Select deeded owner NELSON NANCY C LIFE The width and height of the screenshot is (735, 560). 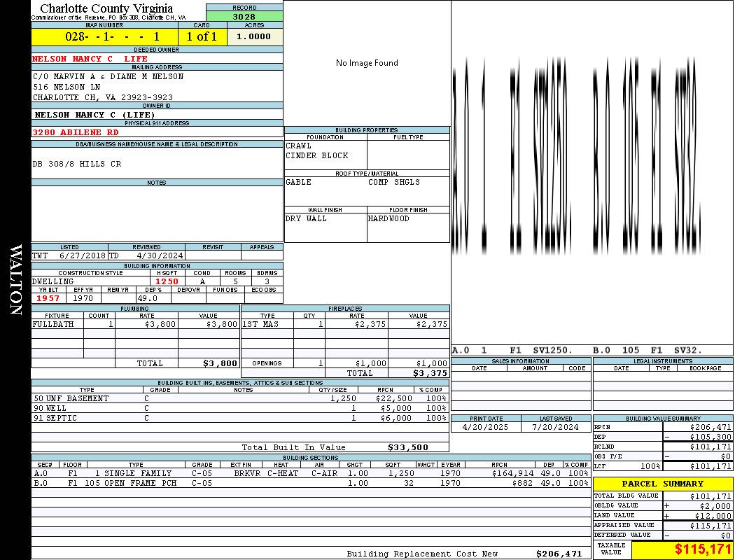coord(90,59)
